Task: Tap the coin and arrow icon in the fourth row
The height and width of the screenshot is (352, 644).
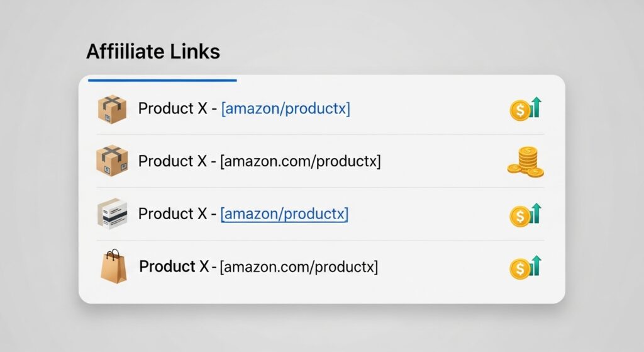Action: [x=525, y=268]
